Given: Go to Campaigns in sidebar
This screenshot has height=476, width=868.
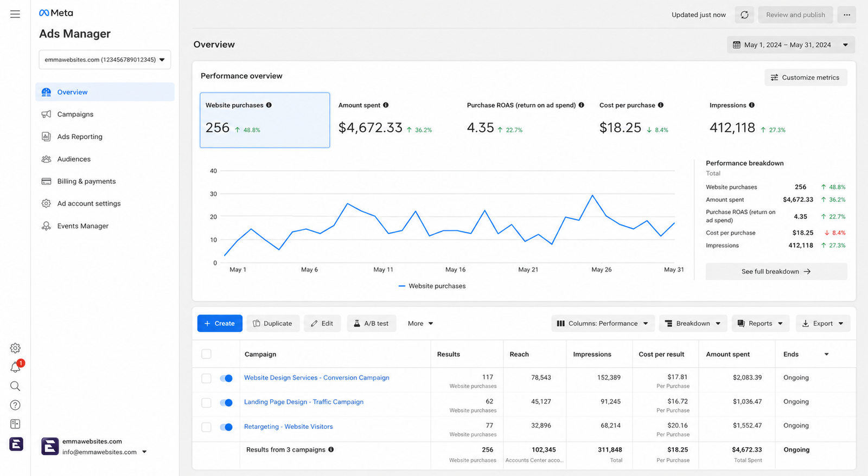Looking at the screenshot, I should pyautogui.click(x=105, y=114).
